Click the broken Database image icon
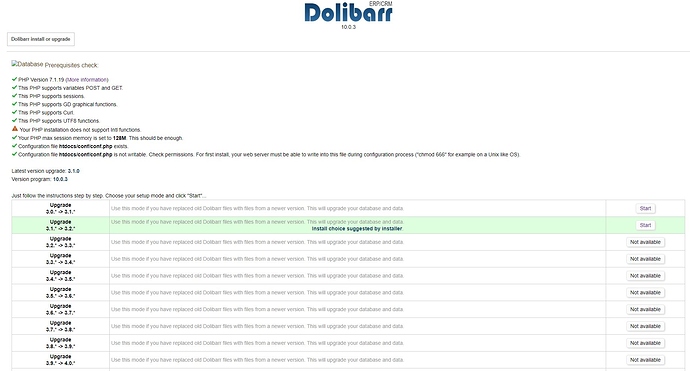The width and height of the screenshot is (690, 371). click(27, 64)
